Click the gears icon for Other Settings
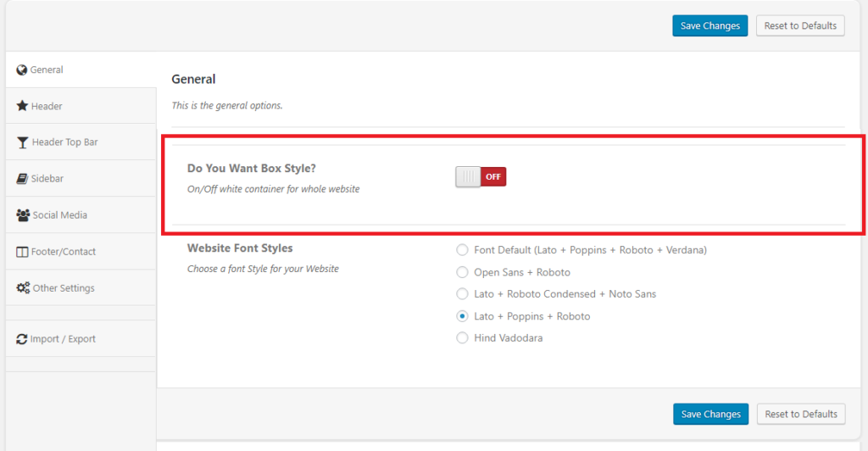The height and width of the screenshot is (451, 868). point(23,288)
